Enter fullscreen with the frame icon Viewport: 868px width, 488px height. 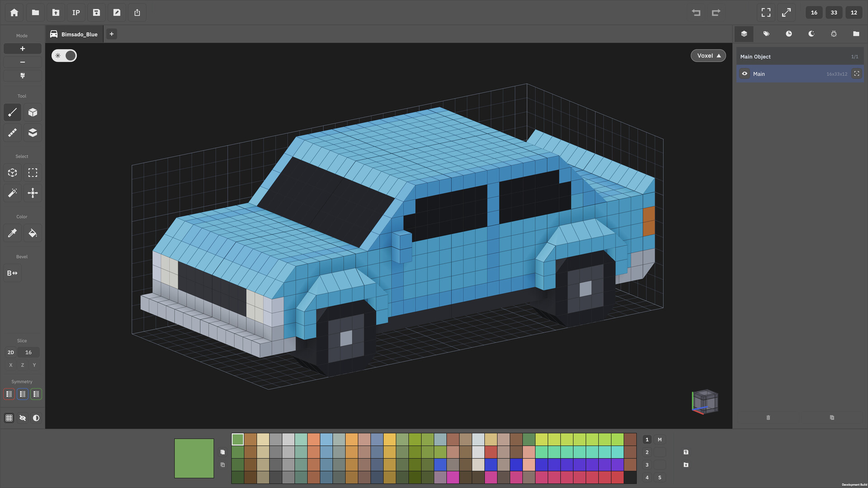(766, 13)
